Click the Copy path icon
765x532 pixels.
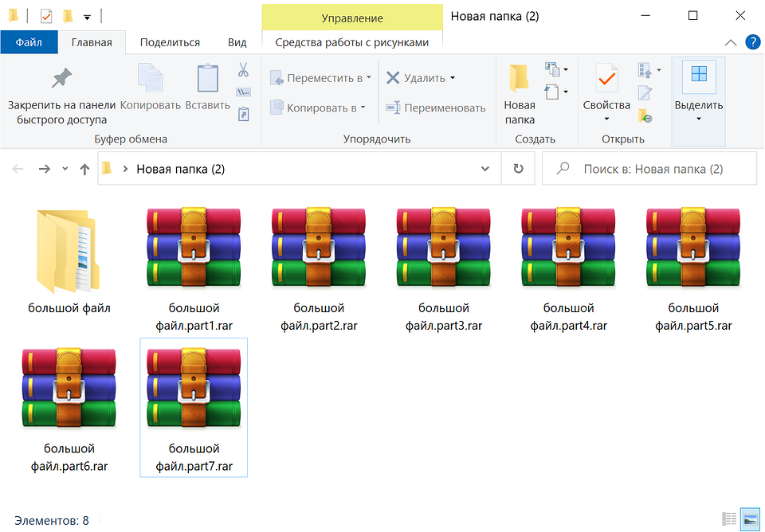(x=243, y=92)
